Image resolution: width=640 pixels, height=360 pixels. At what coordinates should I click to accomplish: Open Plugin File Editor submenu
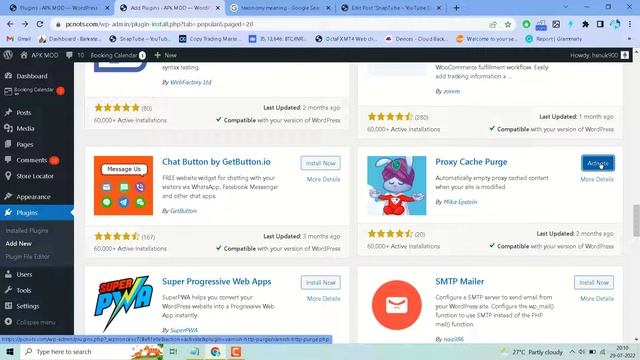[x=27, y=256]
